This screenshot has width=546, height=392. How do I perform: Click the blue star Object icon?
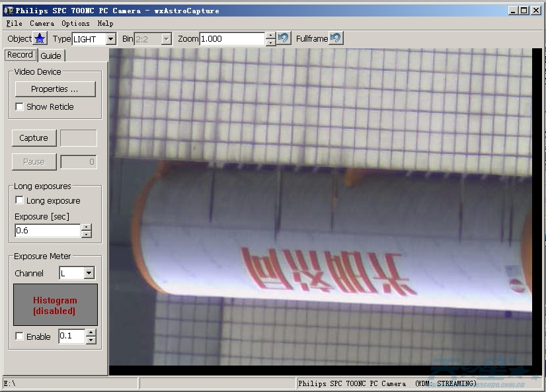(40, 39)
